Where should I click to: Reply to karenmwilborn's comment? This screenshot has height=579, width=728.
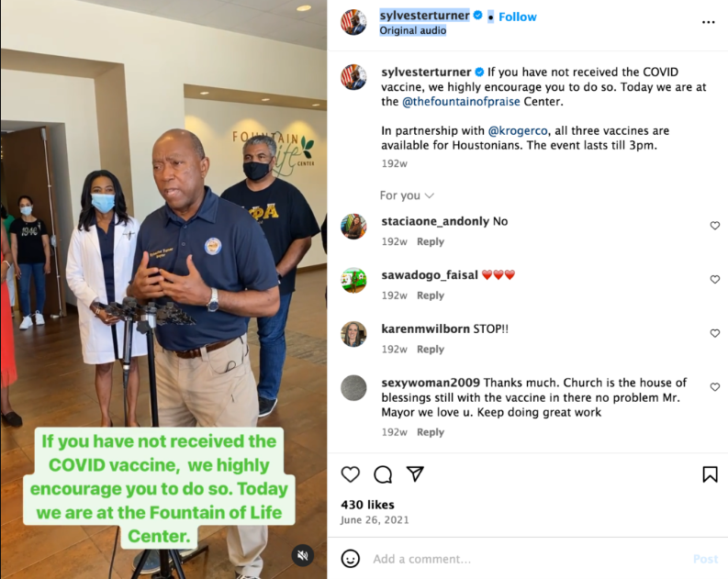pyautogui.click(x=431, y=349)
